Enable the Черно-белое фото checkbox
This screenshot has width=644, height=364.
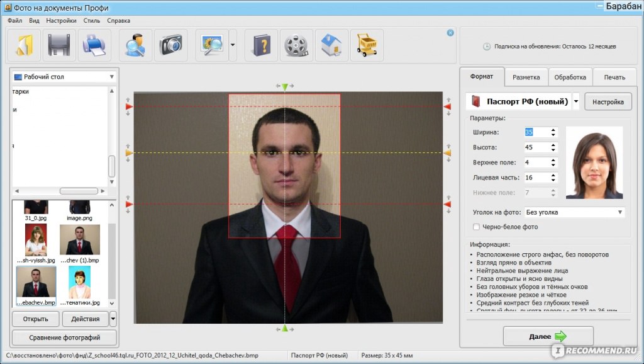pos(476,227)
